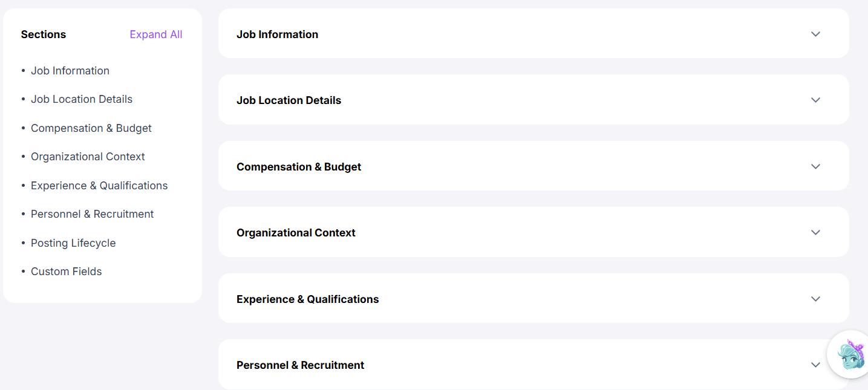Go to Custom Fields section
Screen dimensions: 868x390
pos(67,271)
